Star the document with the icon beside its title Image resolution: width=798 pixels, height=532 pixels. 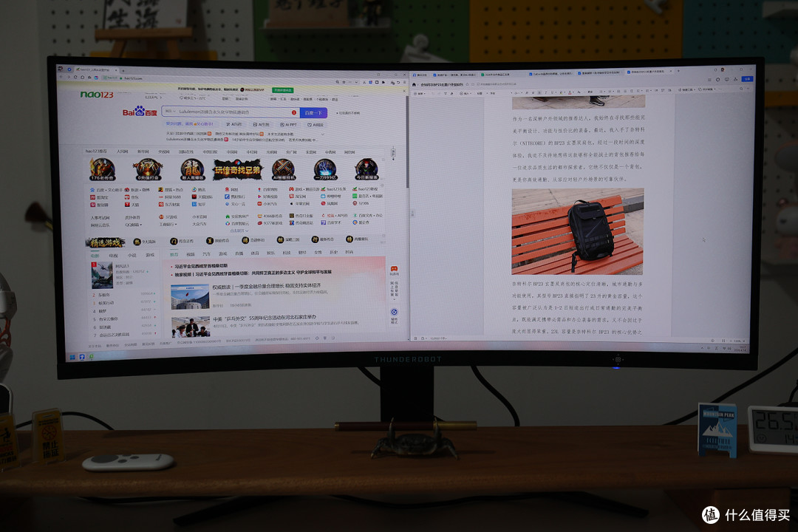(x=468, y=84)
